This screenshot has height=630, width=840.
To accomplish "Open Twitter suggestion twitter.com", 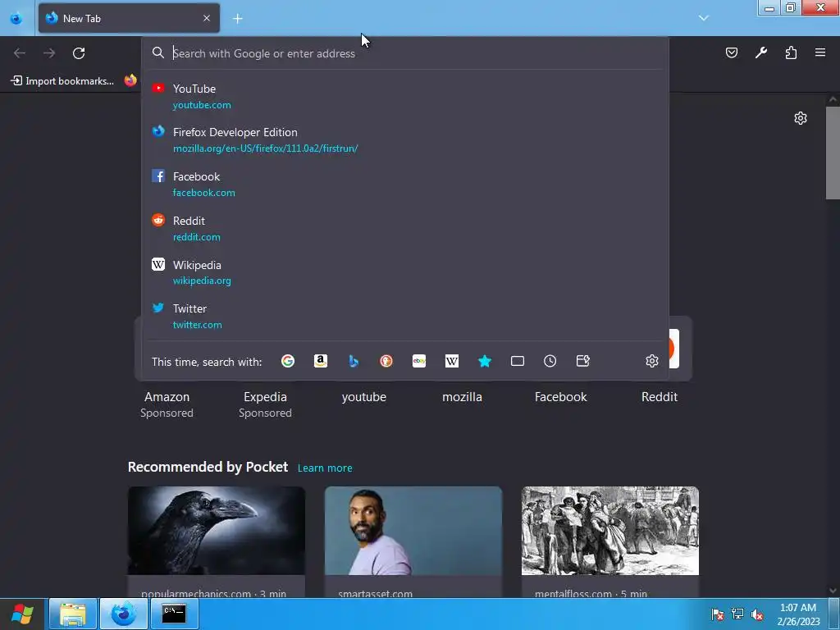I will pos(405,316).
